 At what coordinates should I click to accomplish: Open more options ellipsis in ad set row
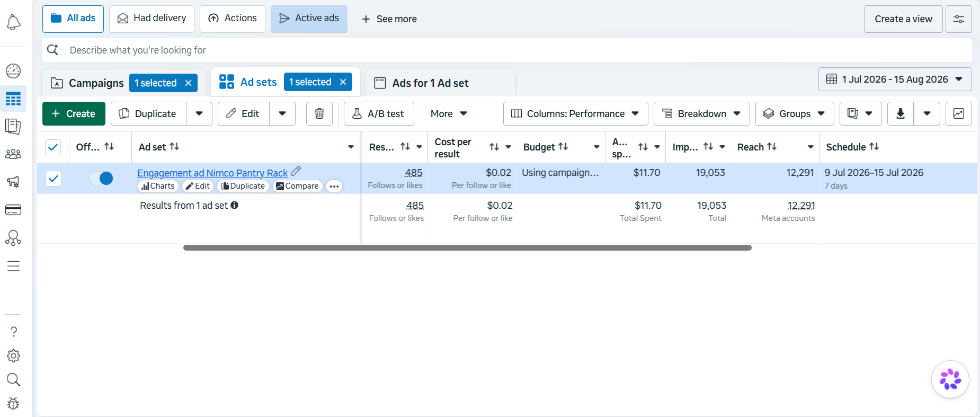click(334, 186)
